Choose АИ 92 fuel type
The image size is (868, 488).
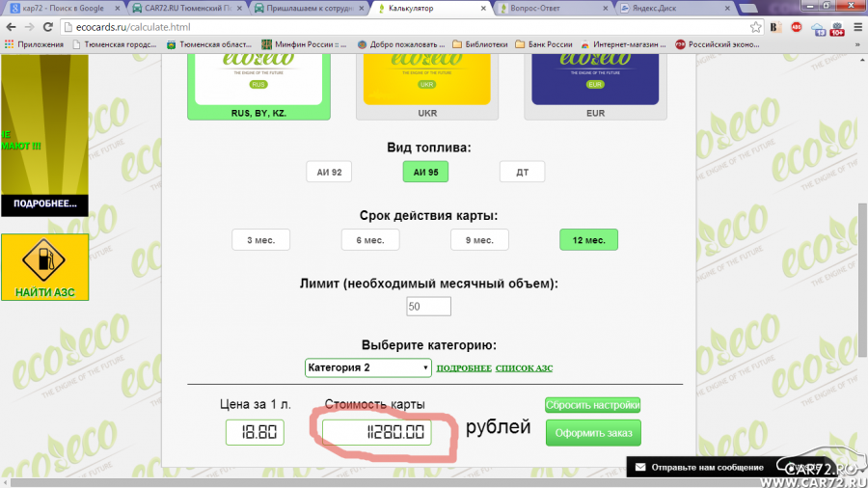tap(329, 172)
